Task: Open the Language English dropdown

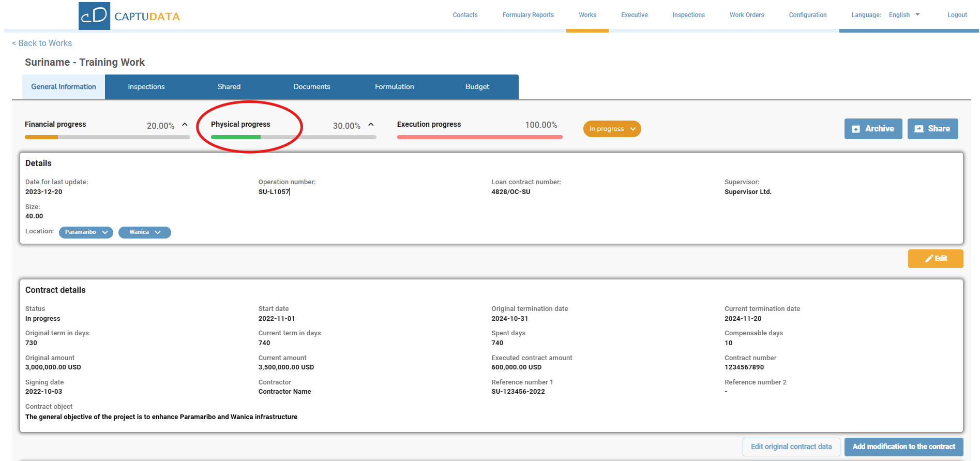Action: point(904,15)
